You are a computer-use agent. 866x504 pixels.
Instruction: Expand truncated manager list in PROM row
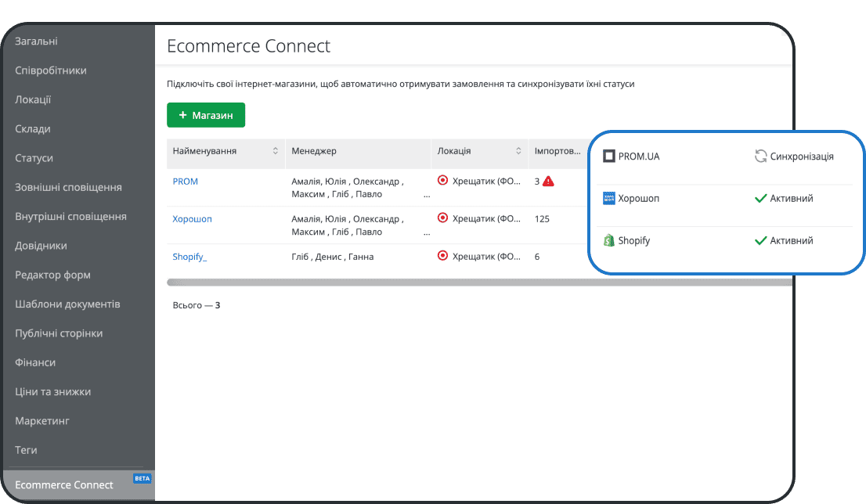click(x=427, y=196)
